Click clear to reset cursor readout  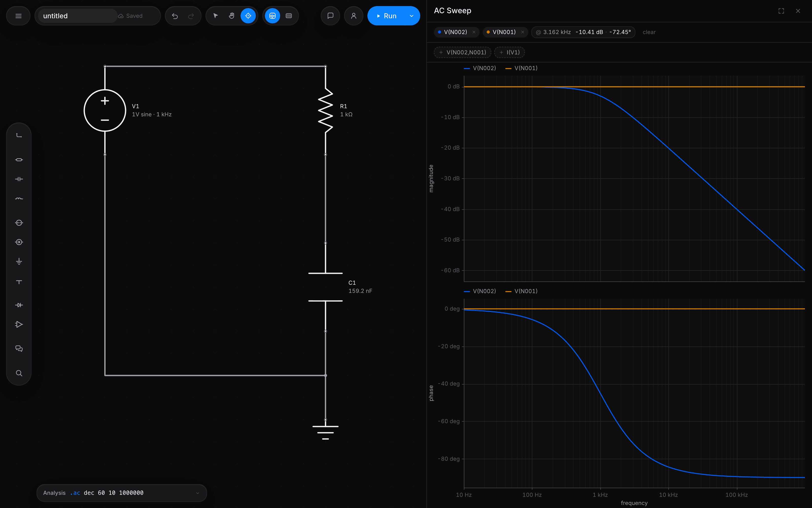[x=649, y=32]
